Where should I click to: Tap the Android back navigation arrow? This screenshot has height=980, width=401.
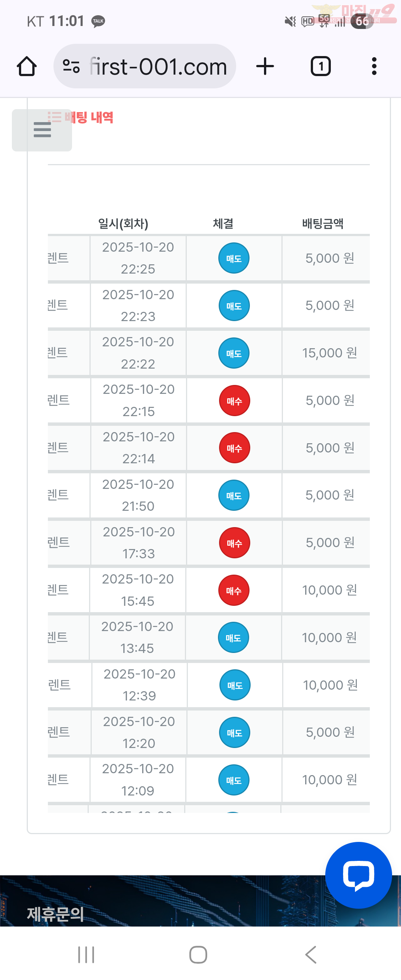pyautogui.click(x=311, y=954)
